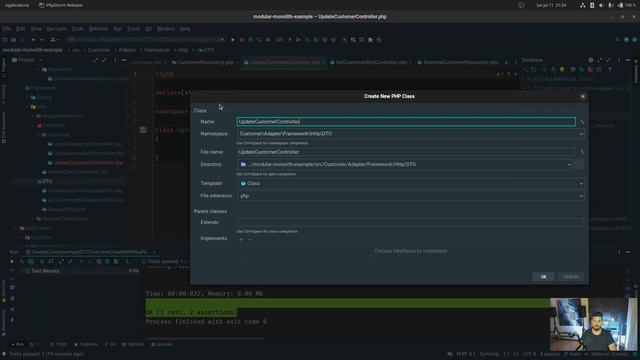Click the icon right of File name field
This screenshot has width=640, height=360.
(582, 152)
